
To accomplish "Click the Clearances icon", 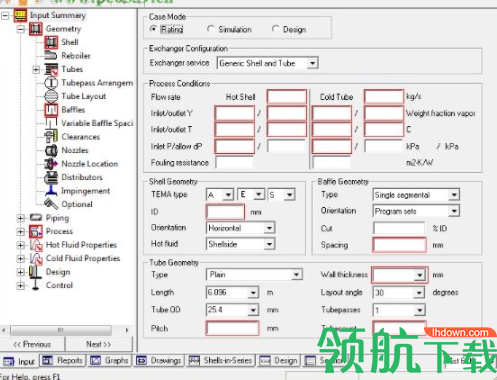I will coord(51,137).
